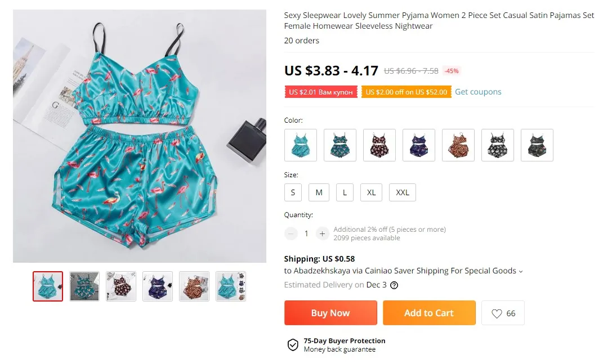Click the estimated delivery help question icon
This screenshot has width=603, height=364.
pyautogui.click(x=394, y=285)
